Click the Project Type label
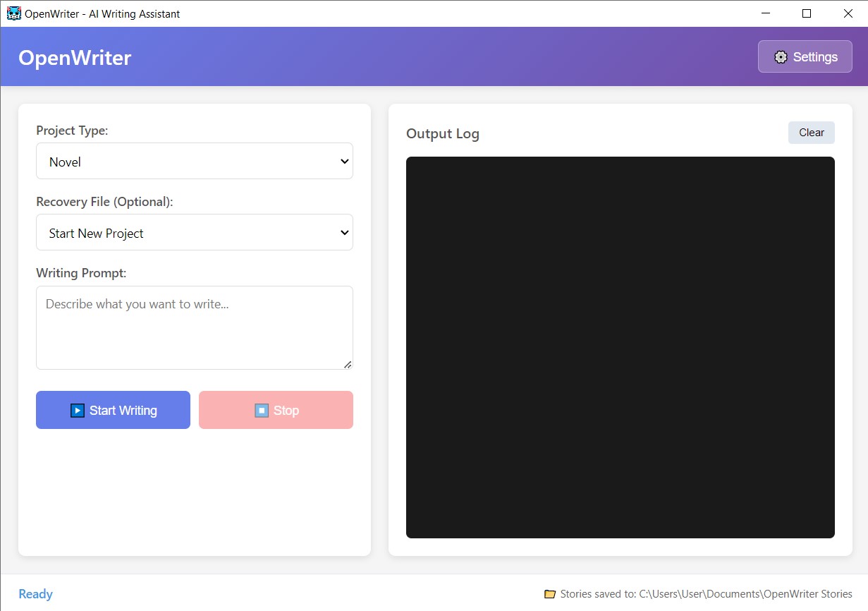The height and width of the screenshot is (611, 868). (x=72, y=131)
